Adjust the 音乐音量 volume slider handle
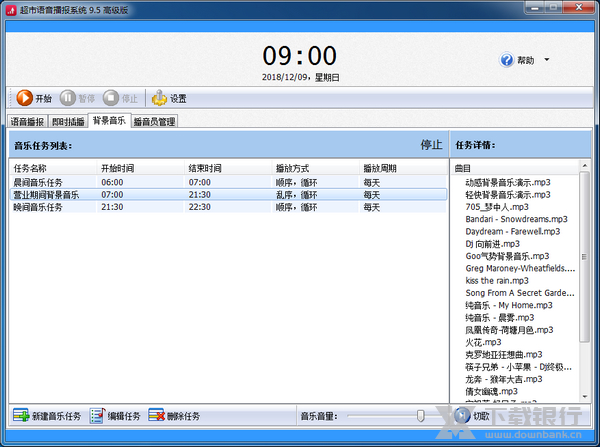The height and width of the screenshot is (447, 600). pyautogui.click(x=421, y=416)
